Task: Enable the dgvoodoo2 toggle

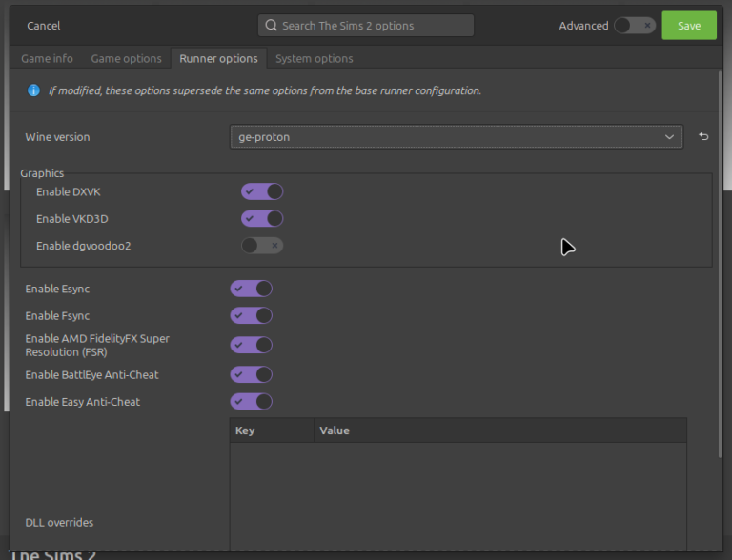Action: point(262,246)
